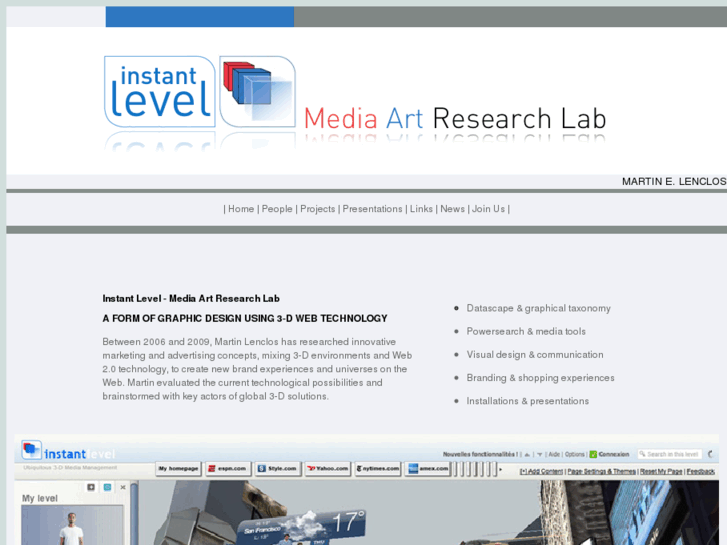Go to the Projects page

tap(318, 209)
